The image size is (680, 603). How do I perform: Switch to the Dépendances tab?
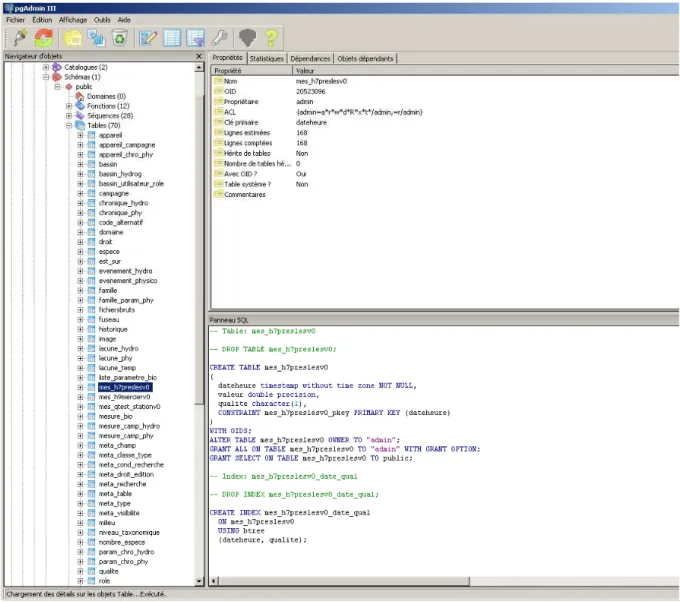point(310,59)
